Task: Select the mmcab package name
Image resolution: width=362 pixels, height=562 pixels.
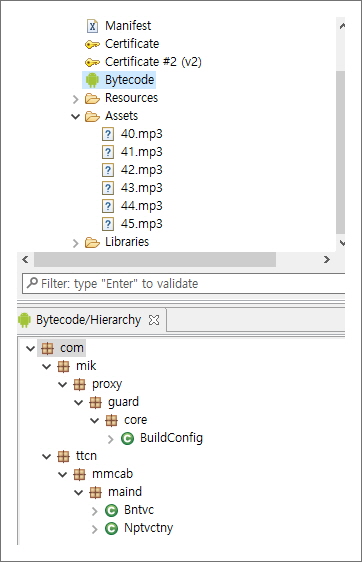Action: point(113,474)
